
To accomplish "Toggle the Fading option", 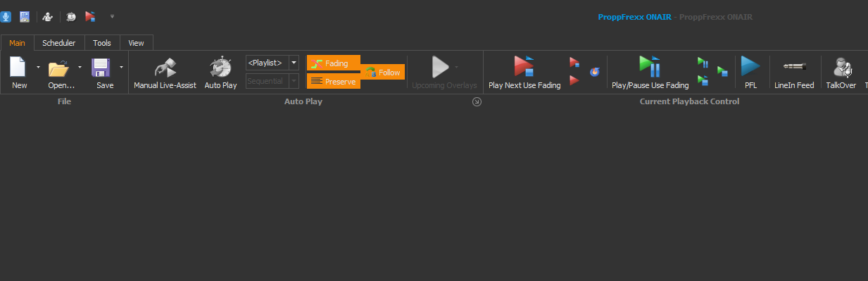I will click(333, 63).
